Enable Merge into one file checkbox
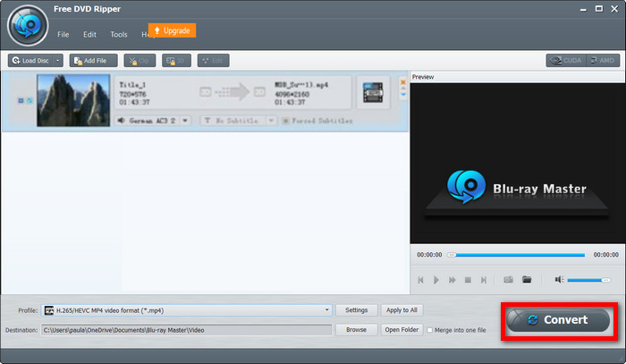 [430, 330]
